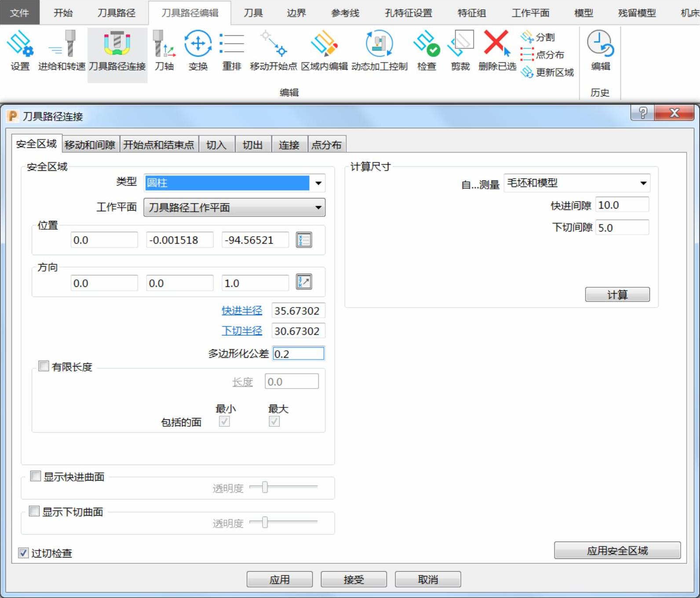Open the 连接 dialog tab
700x598 pixels.
click(x=289, y=145)
